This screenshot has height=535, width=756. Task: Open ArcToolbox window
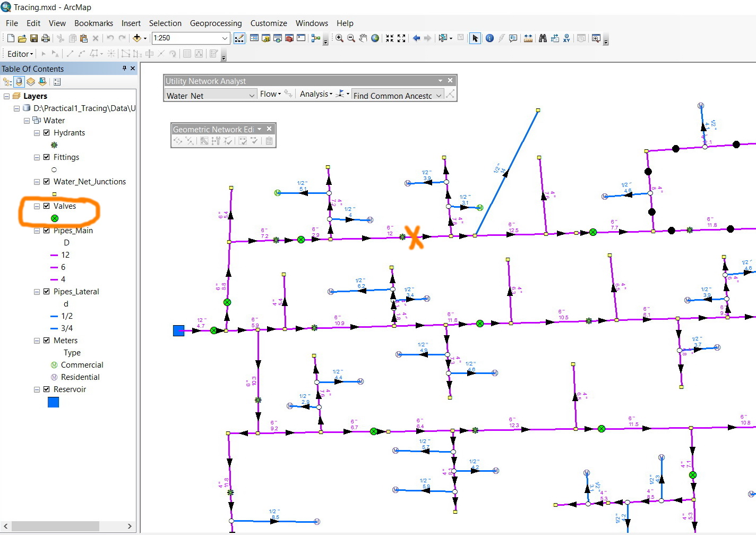pyautogui.click(x=289, y=38)
